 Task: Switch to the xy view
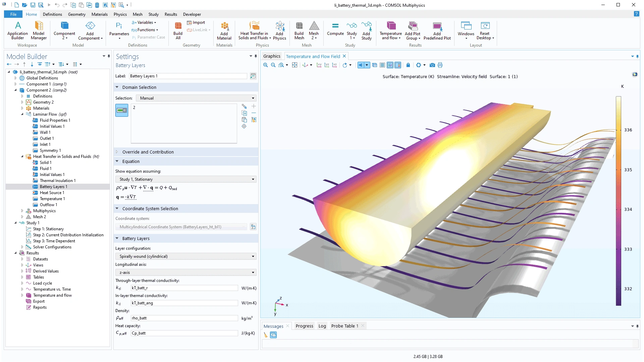click(x=319, y=65)
